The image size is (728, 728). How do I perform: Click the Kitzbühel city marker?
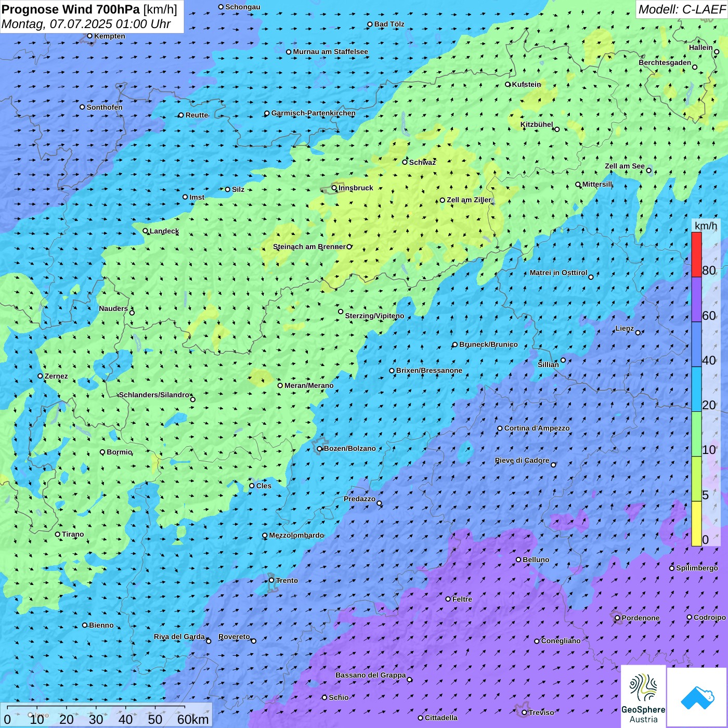(x=557, y=129)
